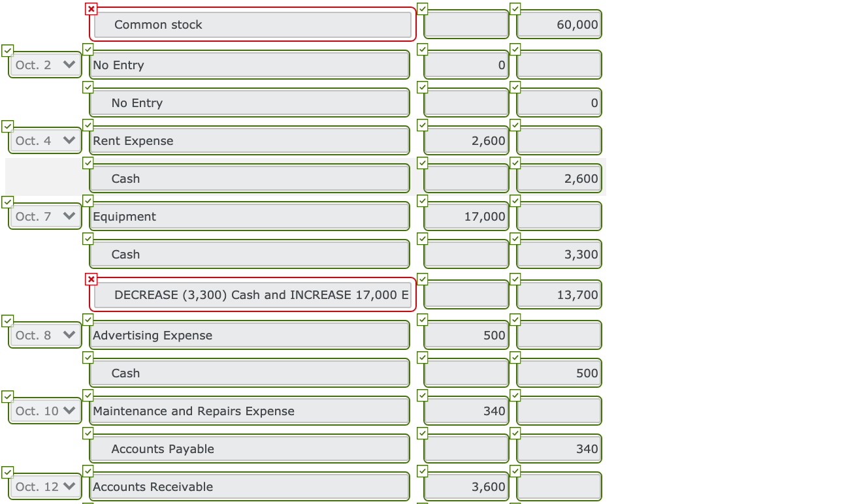Screen dimensions: 861x504
Task: Select the Maintenance and Repairs Expense field
Action: tap(250, 411)
